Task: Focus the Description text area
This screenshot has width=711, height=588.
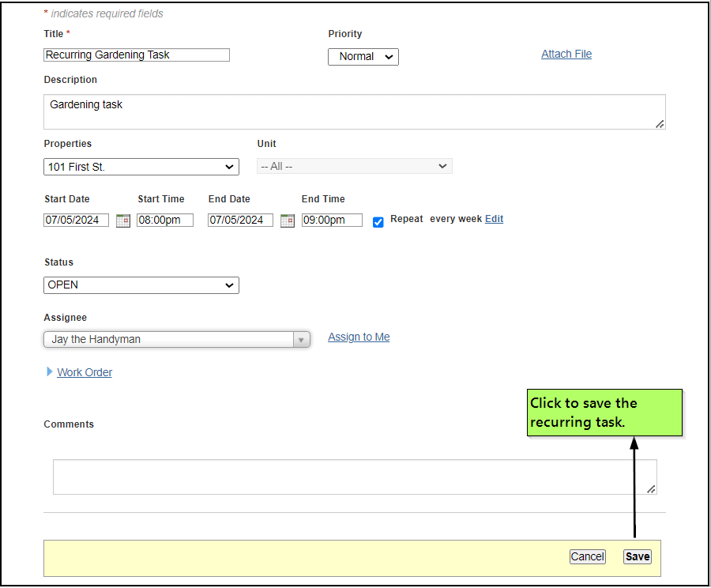Action: click(354, 111)
